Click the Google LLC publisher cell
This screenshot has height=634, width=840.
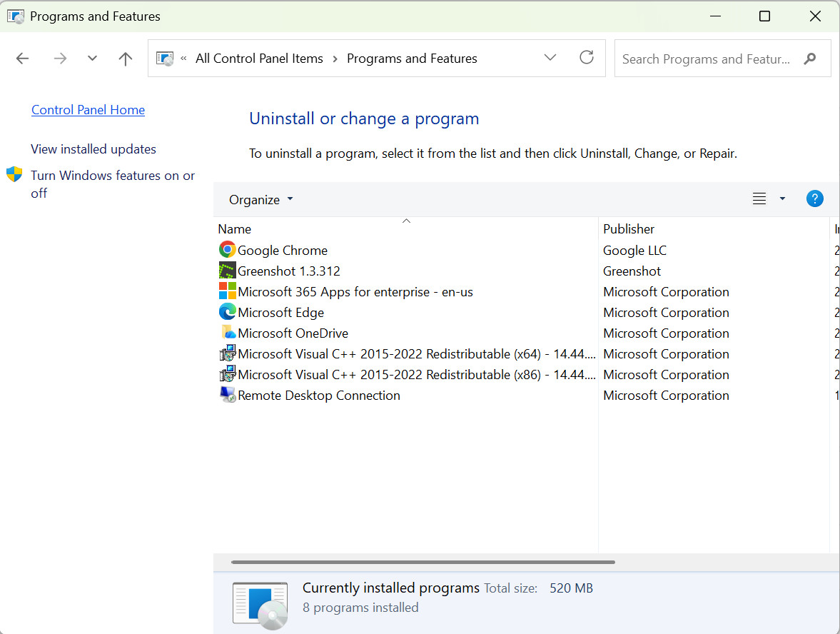coord(635,251)
